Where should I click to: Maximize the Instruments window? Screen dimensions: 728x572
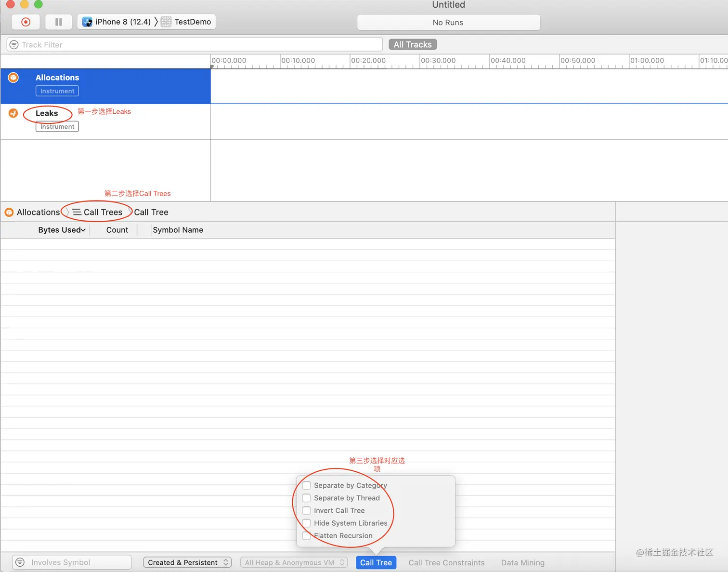[x=39, y=4]
